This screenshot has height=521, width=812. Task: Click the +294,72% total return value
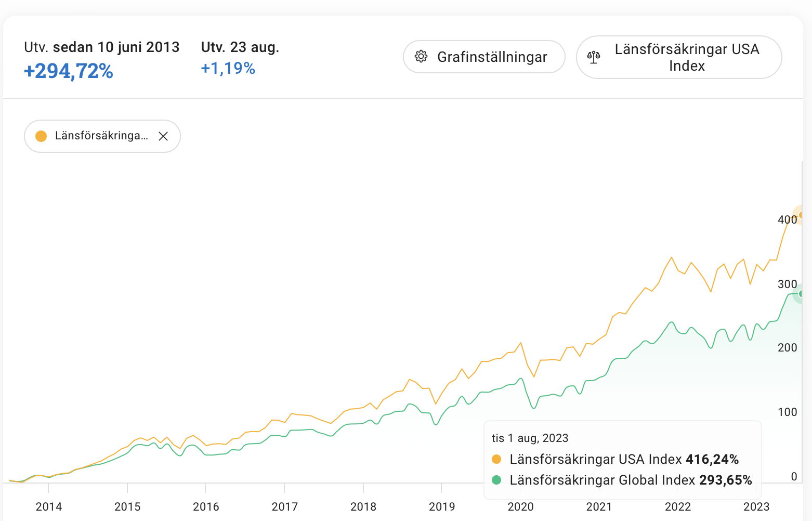click(x=69, y=71)
